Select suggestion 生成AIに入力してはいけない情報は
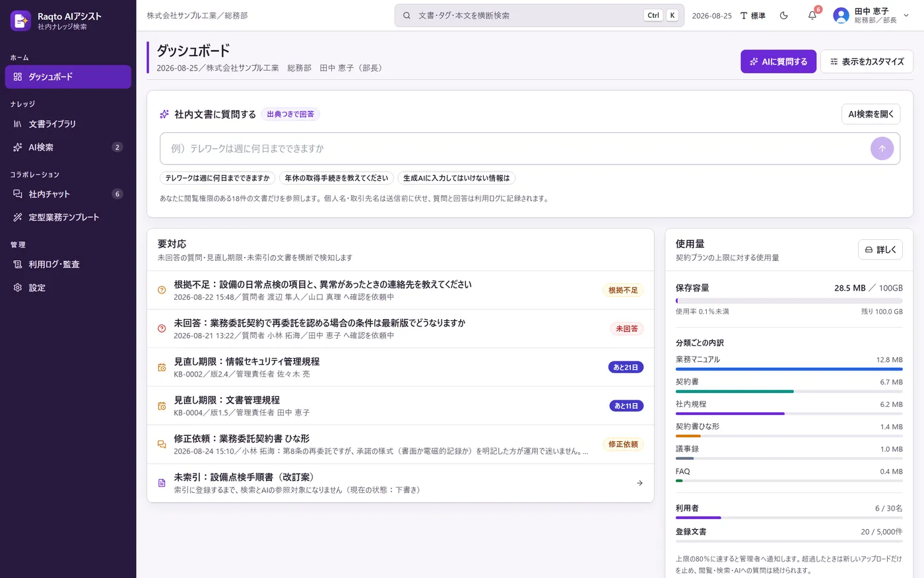Viewport: 924px width, 578px height. coord(457,178)
